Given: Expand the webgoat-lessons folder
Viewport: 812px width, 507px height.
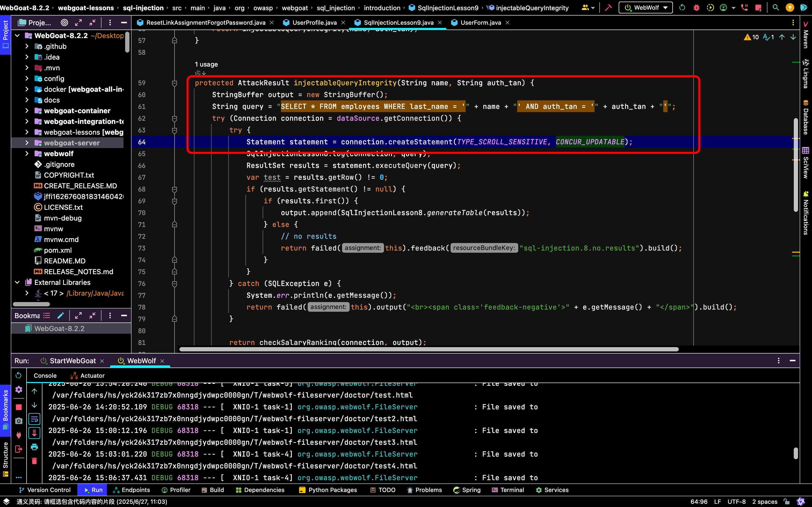Looking at the screenshot, I should pyautogui.click(x=27, y=132).
